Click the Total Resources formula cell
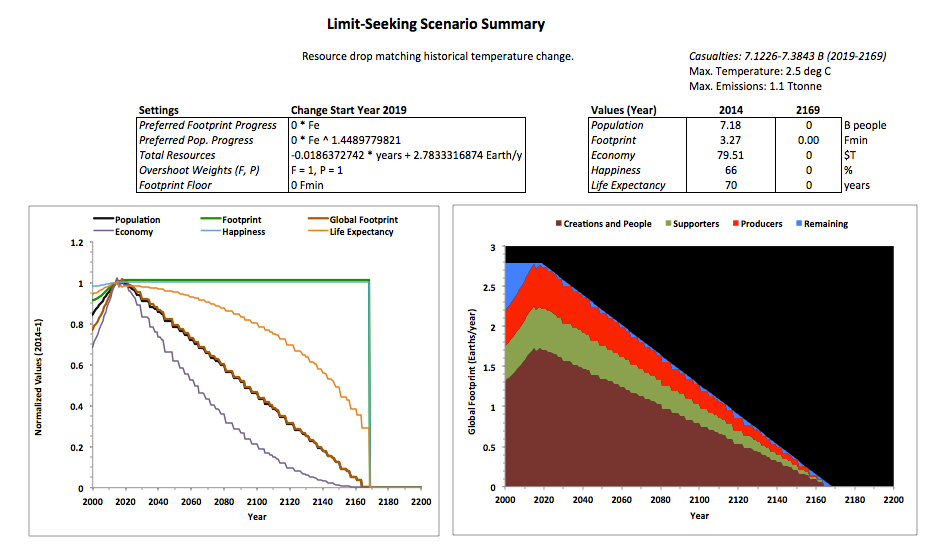952x554 pixels. click(407, 155)
